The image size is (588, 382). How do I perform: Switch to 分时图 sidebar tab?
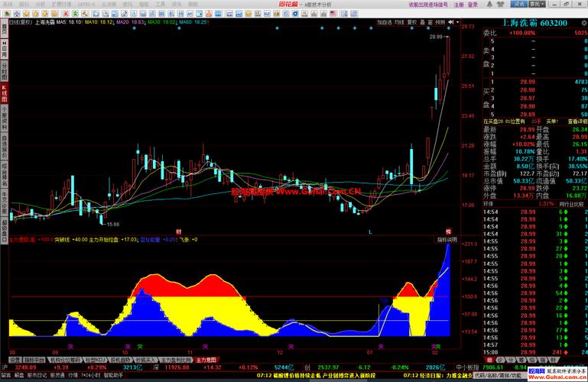coord(4,71)
